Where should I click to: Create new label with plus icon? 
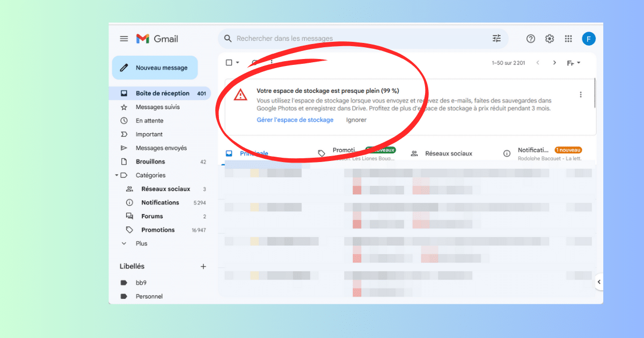203,266
